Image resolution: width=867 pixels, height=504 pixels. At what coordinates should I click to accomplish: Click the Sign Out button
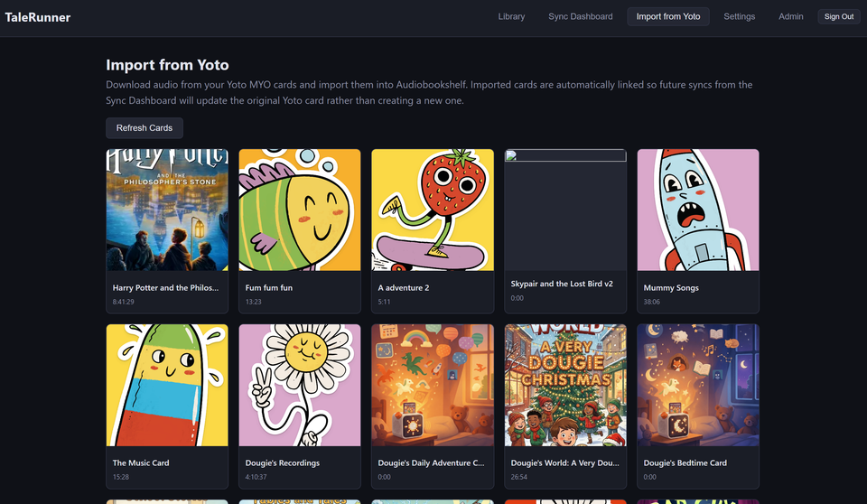coord(839,16)
